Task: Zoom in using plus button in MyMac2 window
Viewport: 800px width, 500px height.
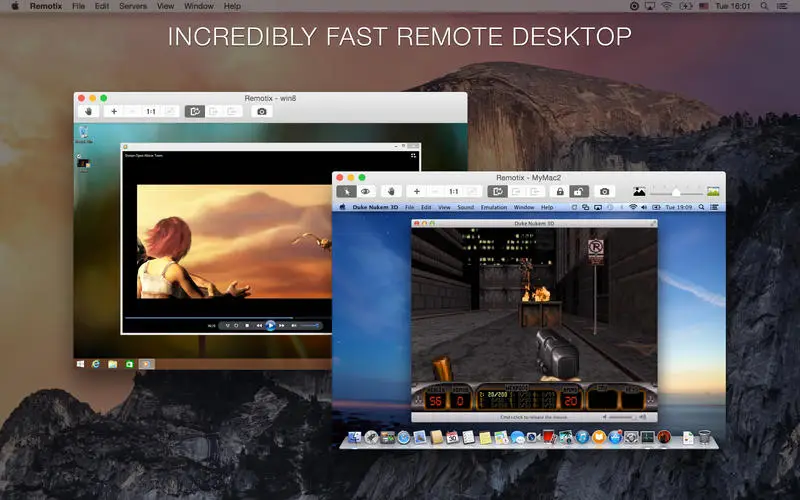Action: coord(416,191)
